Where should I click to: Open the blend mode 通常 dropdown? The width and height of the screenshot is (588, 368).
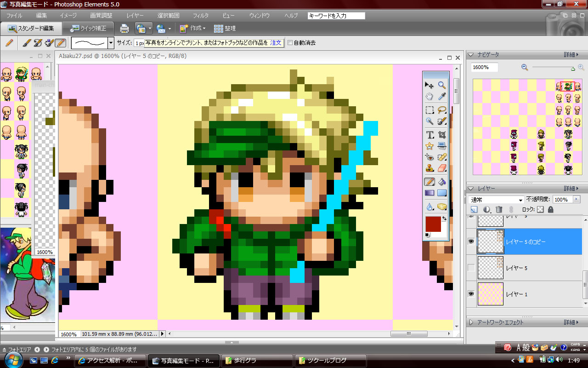[496, 200]
